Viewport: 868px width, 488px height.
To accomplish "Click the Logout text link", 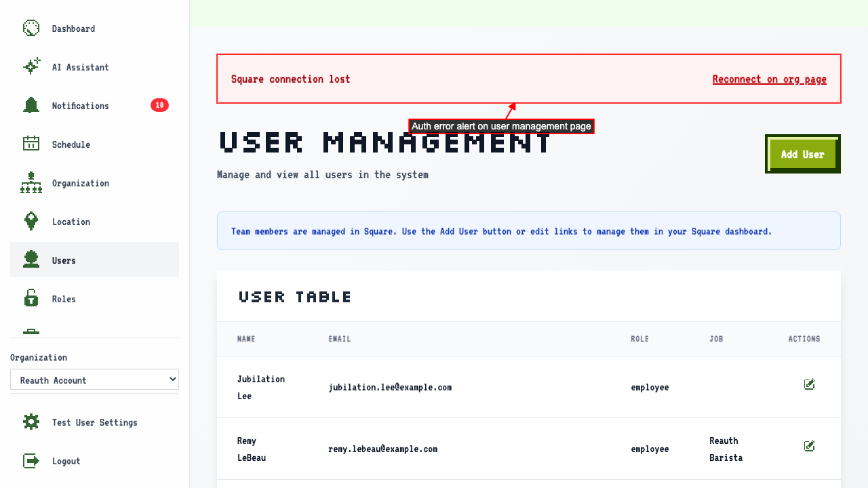I will tap(66, 461).
